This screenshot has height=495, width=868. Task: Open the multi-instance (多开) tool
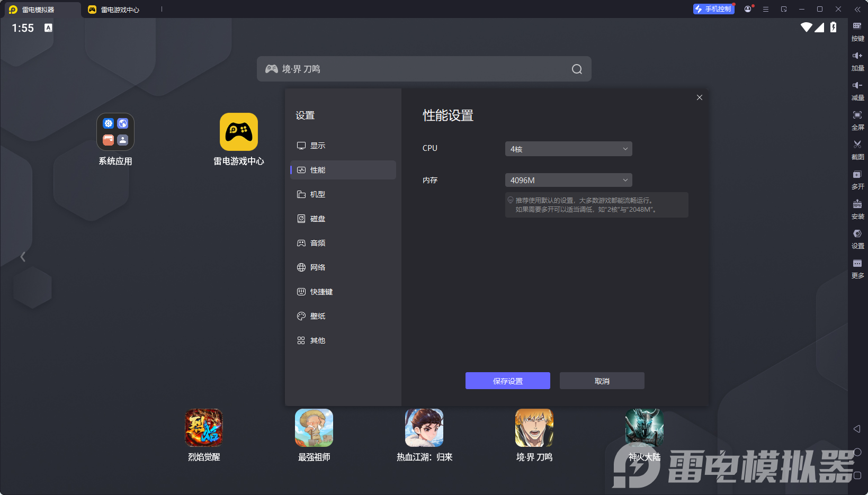[x=857, y=175]
